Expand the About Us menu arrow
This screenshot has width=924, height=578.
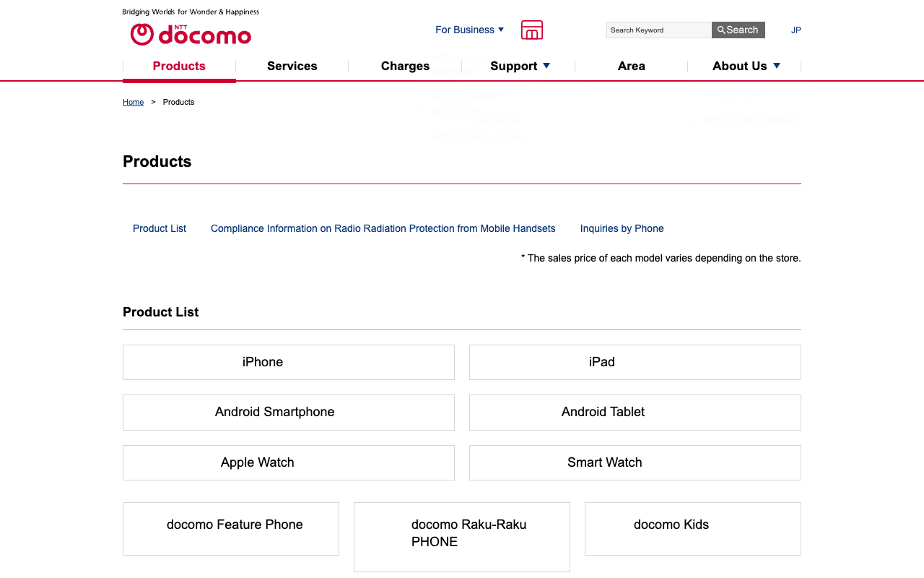pyautogui.click(x=777, y=66)
